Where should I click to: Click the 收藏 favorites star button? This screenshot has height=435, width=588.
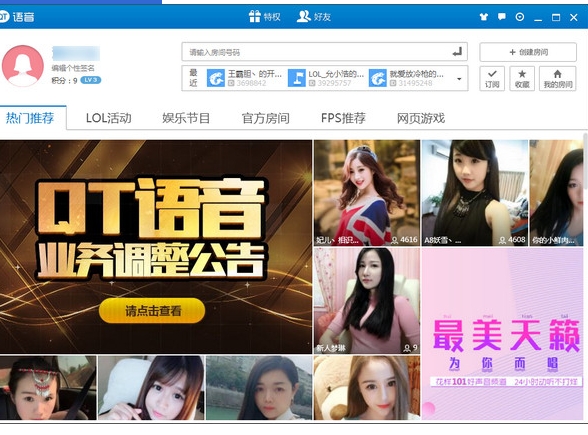click(x=522, y=78)
